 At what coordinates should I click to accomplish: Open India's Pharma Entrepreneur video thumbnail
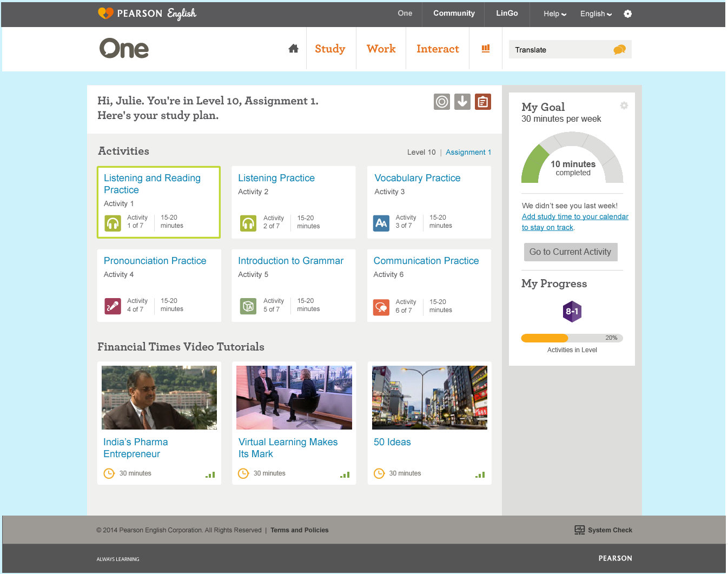pos(159,398)
